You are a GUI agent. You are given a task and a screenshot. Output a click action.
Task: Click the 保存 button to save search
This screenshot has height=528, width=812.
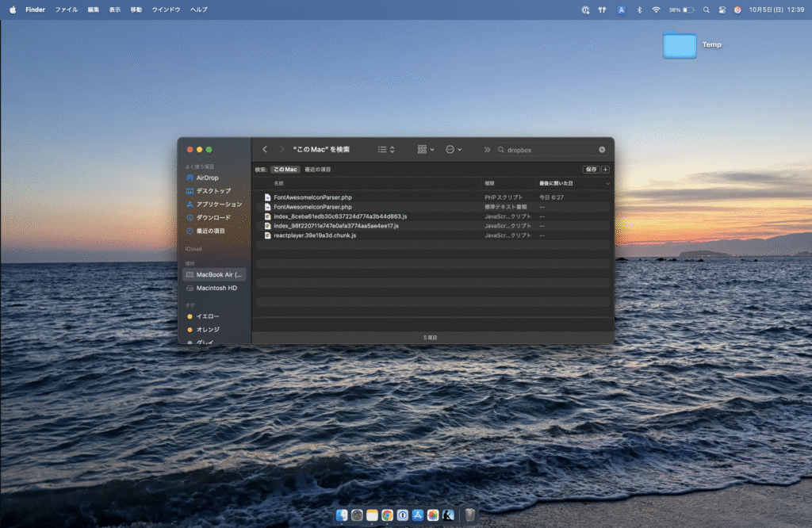(x=591, y=170)
